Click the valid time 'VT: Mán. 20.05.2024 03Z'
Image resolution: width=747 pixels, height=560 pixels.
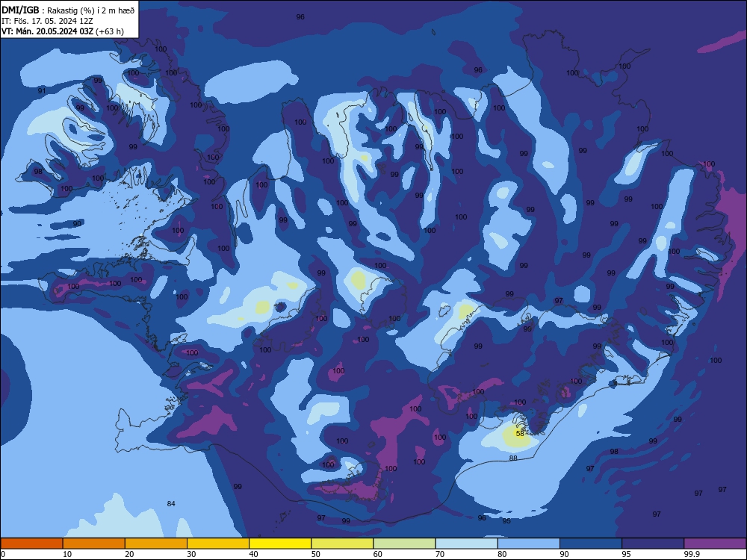point(47,31)
